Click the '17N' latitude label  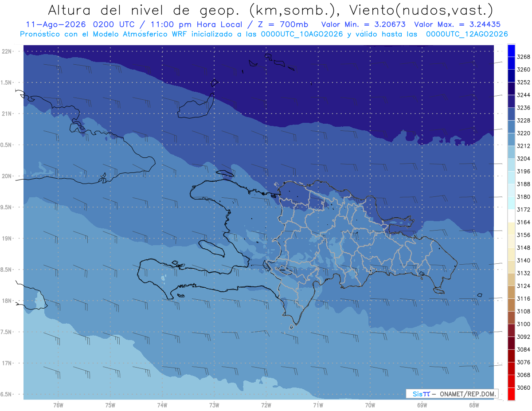click(x=7, y=363)
